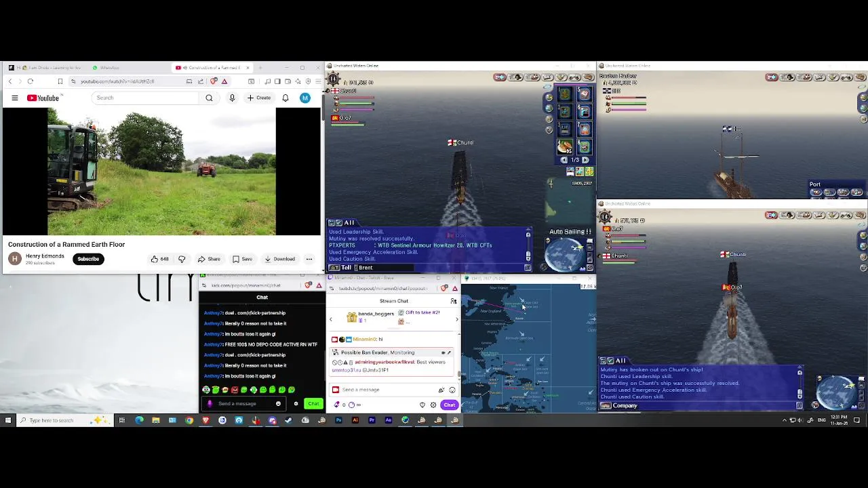Click the YouTube logo home link
The height and width of the screenshot is (488, 868).
pos(43,98)
